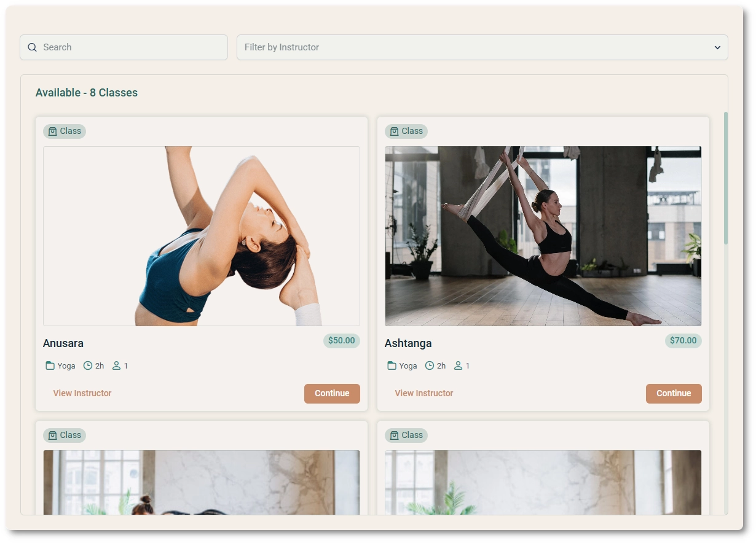Viewport: 756px width, 543px height.
Task: Click the Yoga category label on Ashtanga card
Action: [408, 366]
